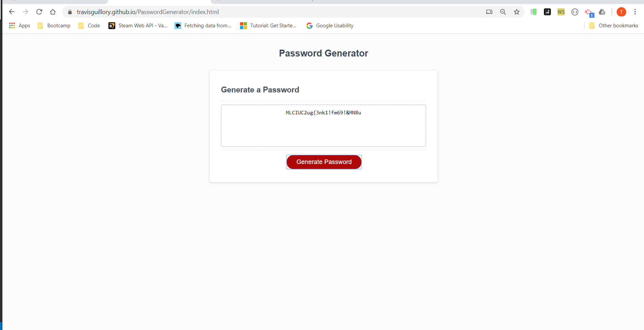Go to the browser home page
Screen dimensions: 644x330
53,12
